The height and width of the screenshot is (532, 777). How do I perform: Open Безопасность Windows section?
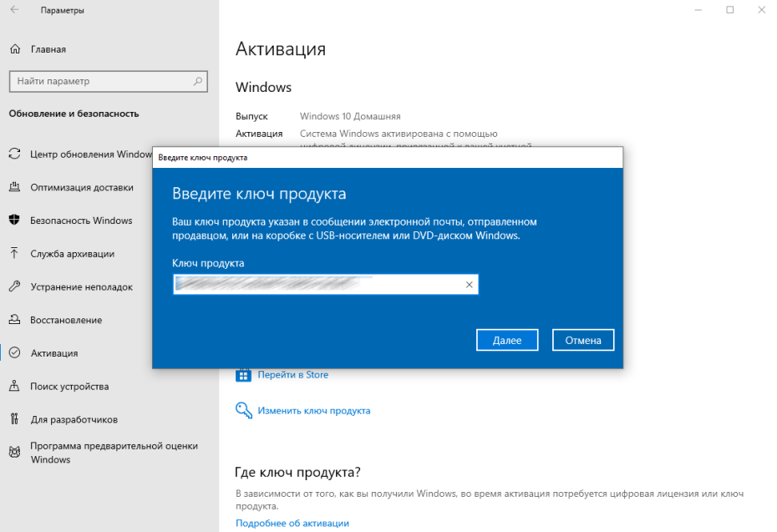pyautogui.click(x=81, y=220)
